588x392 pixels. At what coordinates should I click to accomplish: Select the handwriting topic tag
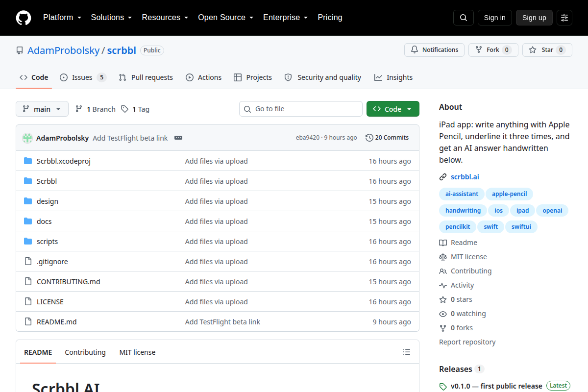(463, 210)
